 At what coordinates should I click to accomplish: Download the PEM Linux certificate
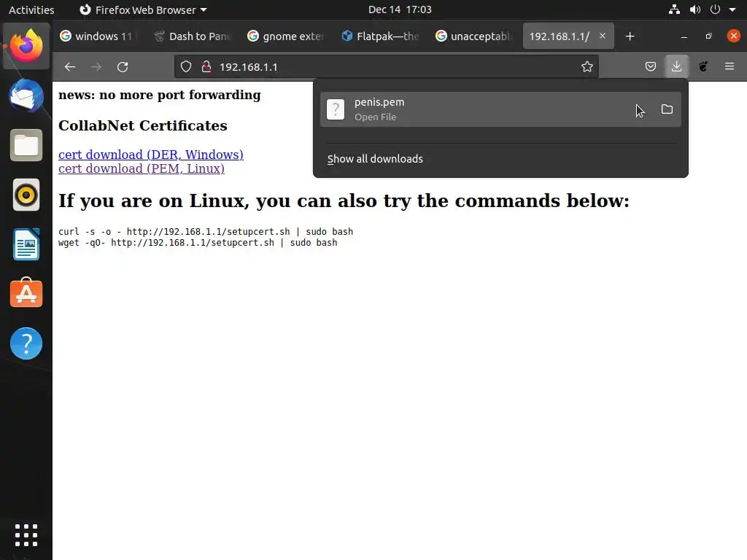pyautogui.click(x=141, y=168)
